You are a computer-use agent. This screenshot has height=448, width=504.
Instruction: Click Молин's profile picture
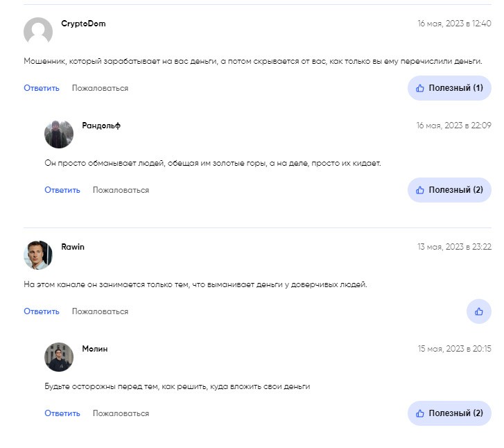tap(59, 357)
